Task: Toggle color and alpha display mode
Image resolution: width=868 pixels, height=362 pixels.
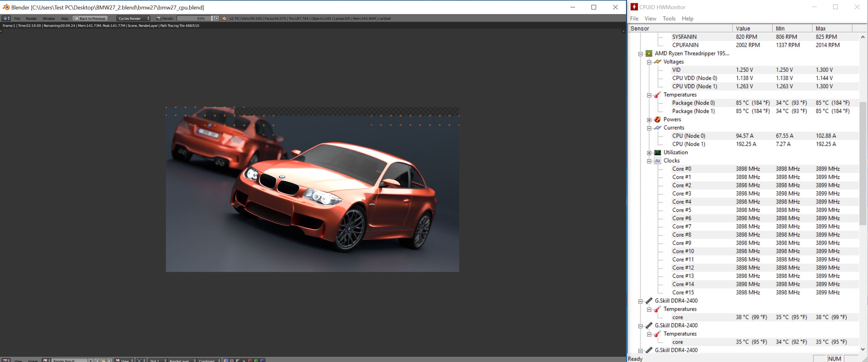Action: coord(226,361)
